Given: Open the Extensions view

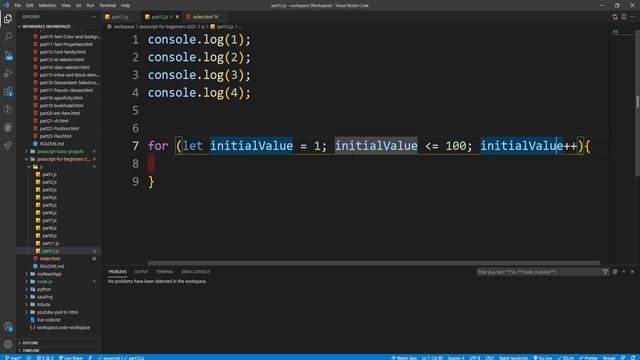Looking at the screenshot, I should tap(8, 91).
